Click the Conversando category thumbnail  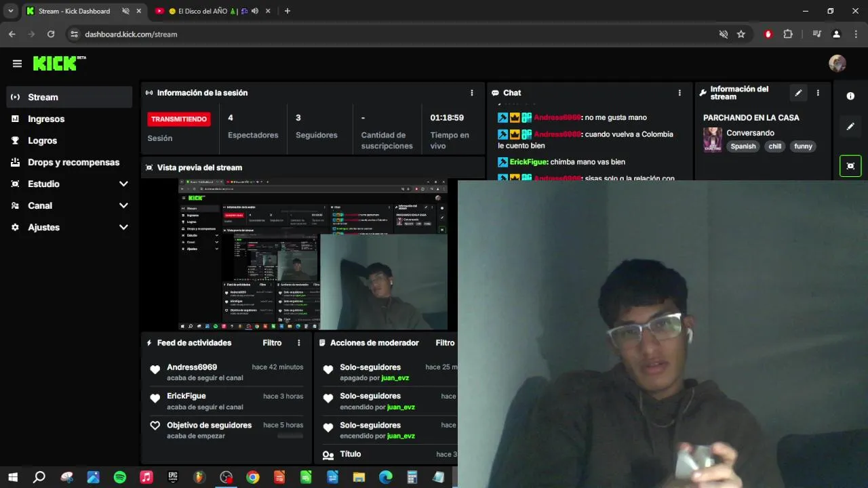(x=713, y=140)
